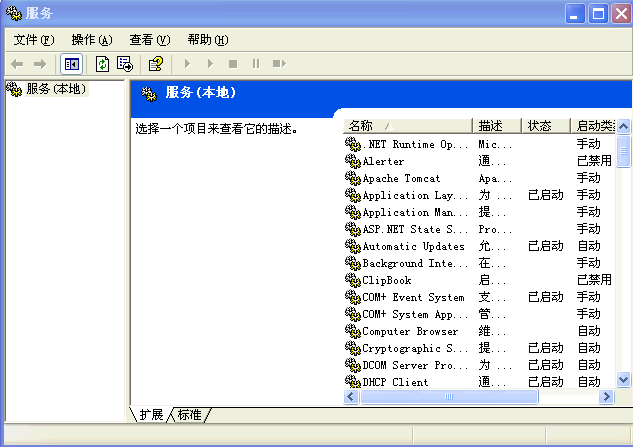The height and width of the screenshot is (447, 633).
Task: Sort by the 启动类型 column header
Action: (593, 126)
